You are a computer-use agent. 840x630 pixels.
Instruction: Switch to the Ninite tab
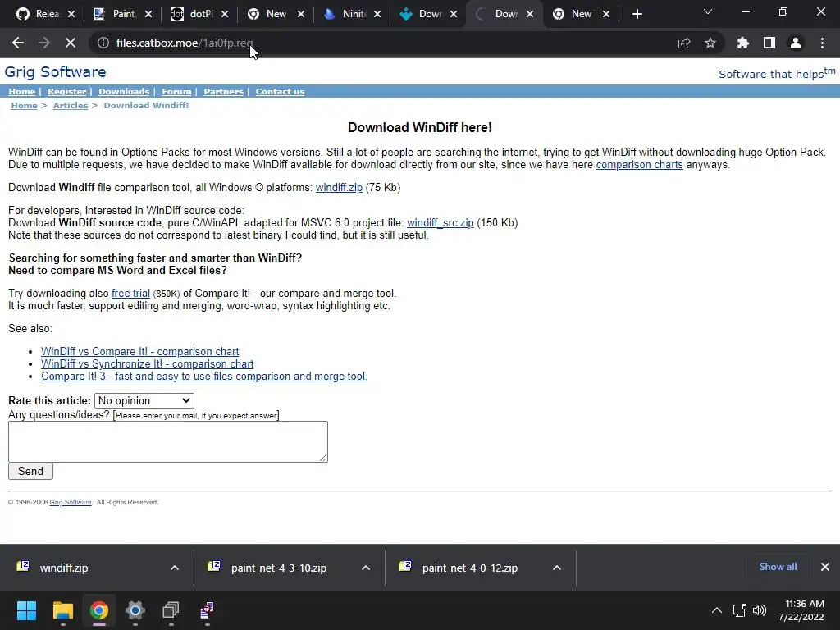[353, 14]
